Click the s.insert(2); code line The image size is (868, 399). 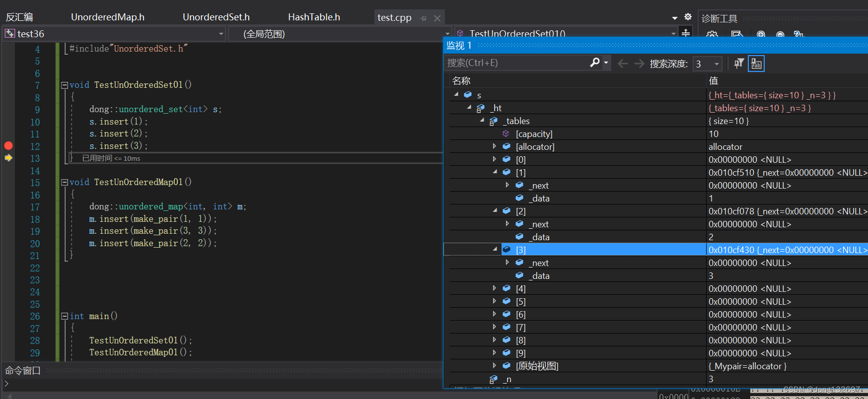118,133
